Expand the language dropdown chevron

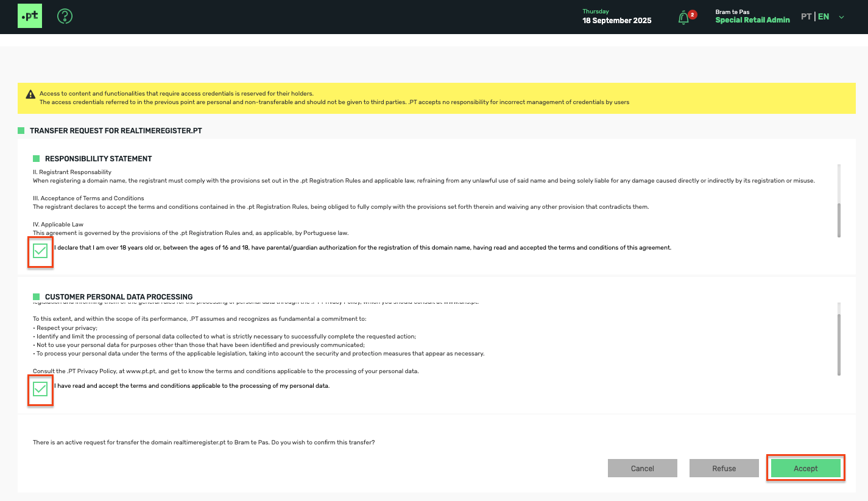pos(842,17)
